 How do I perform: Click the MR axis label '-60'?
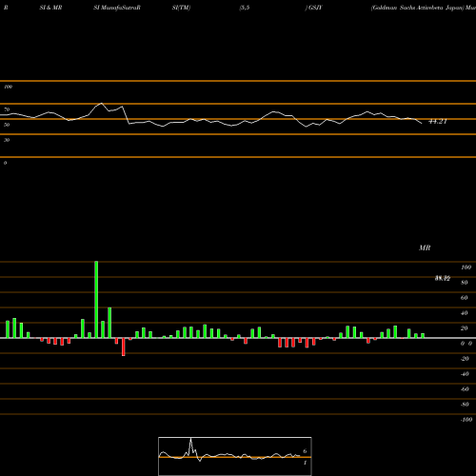(x=465, y=389)
